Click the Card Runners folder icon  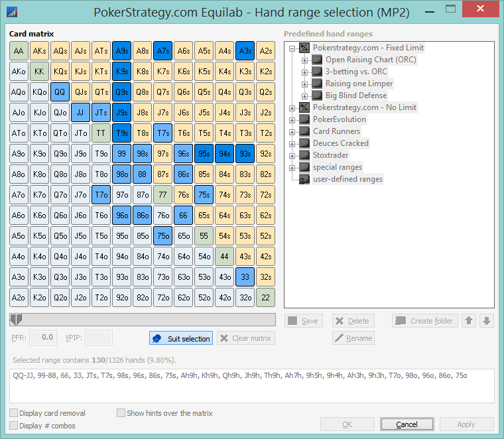coord(304,131)
